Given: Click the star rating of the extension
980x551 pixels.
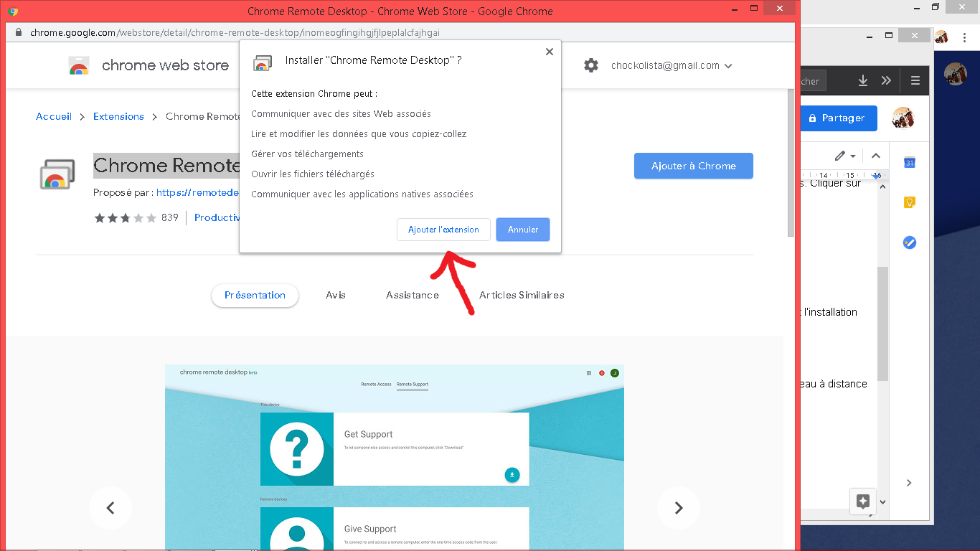Looking at the screenshot, I should click(x=125, y=217).
